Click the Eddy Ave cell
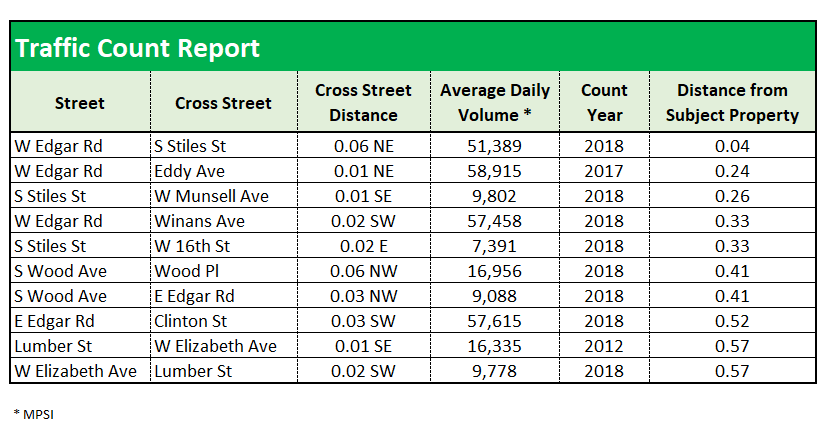 [189, 171]
